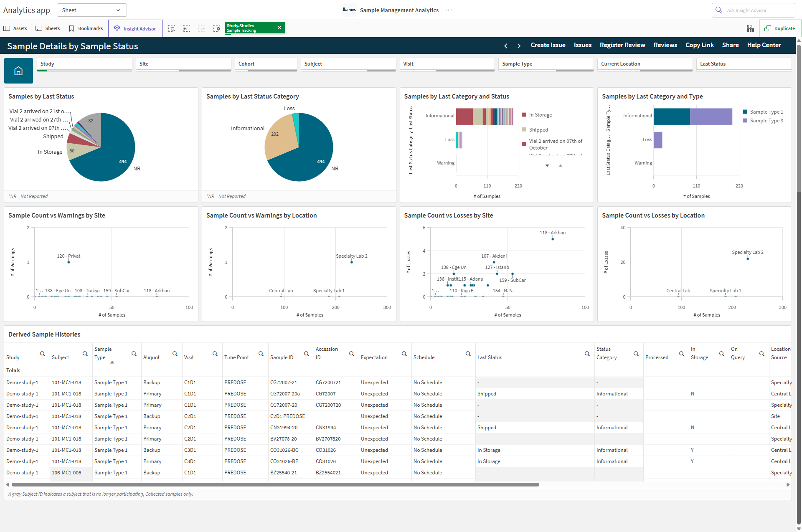Open the Reviews link
802x532 pixels.
665,45
